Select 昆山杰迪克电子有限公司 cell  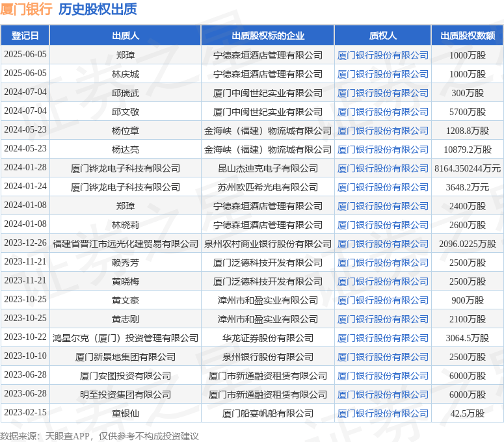tap(268, 168)
